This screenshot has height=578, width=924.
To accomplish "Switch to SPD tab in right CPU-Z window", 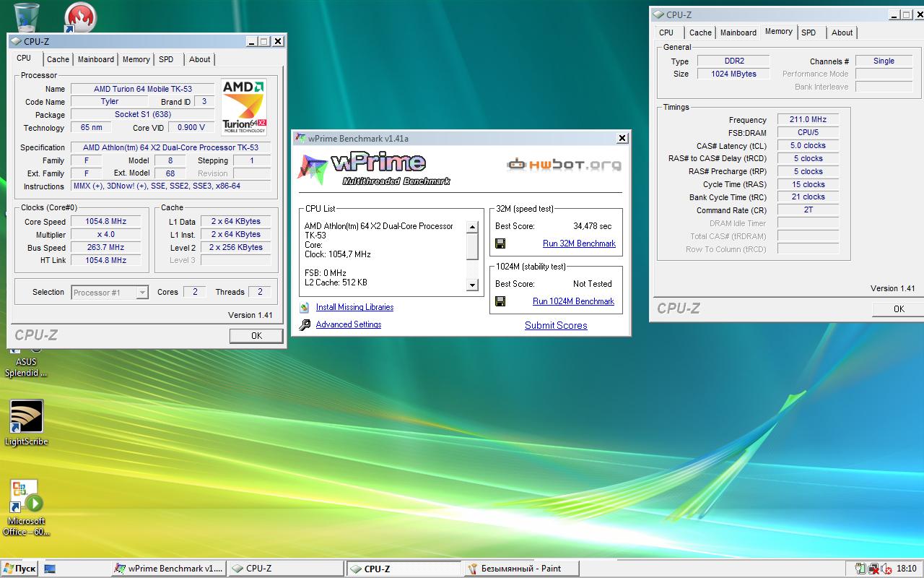I will [x=808, y=33].
